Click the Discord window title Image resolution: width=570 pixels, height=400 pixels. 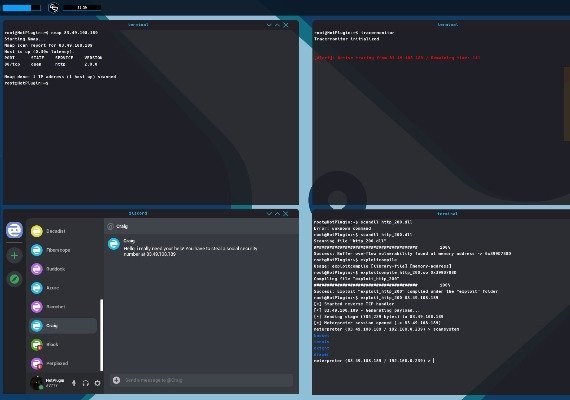pyautogui.click(x=138, y=213)
